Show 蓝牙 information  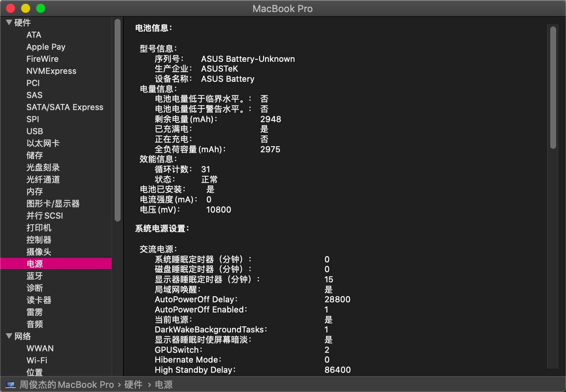click(x=35, y=276)
